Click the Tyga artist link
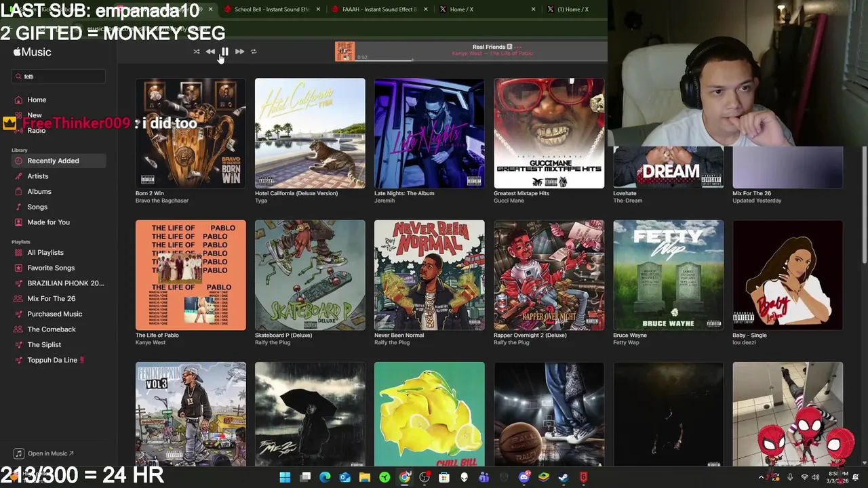The width and height of the screenshot is (868, 488). (262, 201)
